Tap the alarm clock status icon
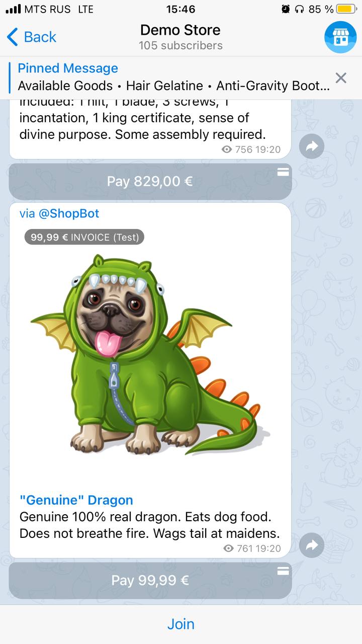This screenshot has height=644, width=362. (x=286, y=9)
